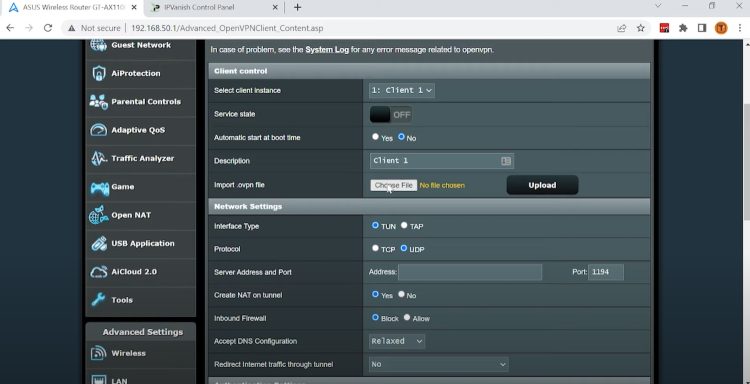Select Yes for automatic start at boot
The height and width of the screenshot is (384, 750).
375,137
